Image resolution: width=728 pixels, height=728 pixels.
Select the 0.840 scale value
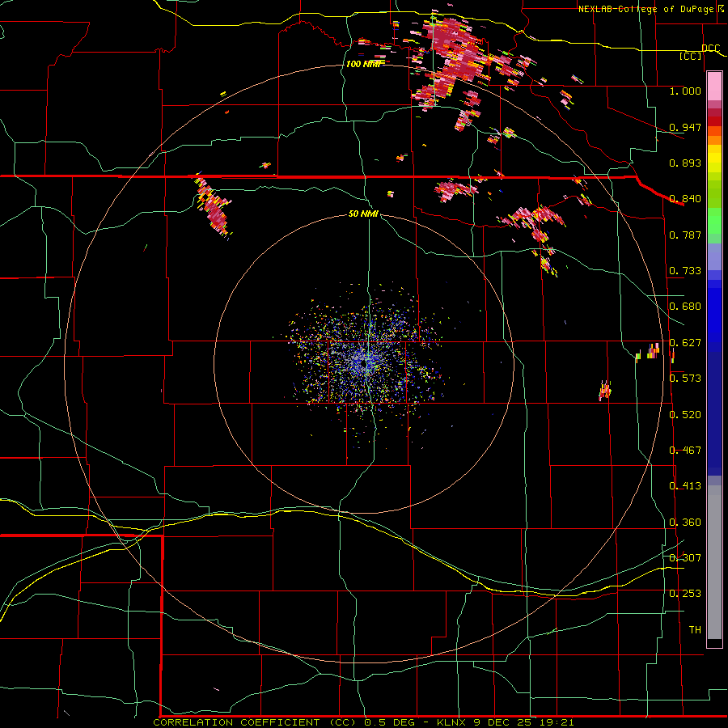[x=685, y=199]
